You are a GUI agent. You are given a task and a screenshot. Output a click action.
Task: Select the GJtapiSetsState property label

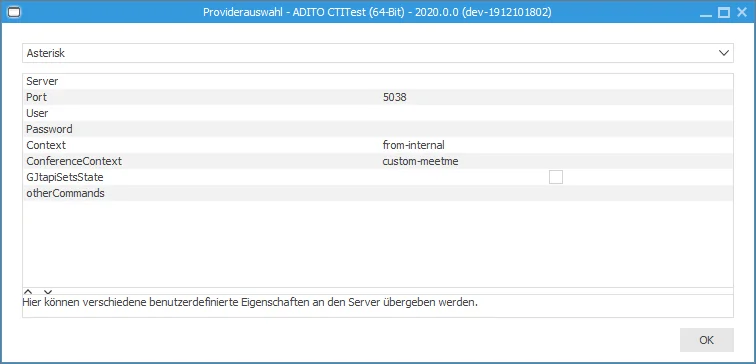[65, 177]
